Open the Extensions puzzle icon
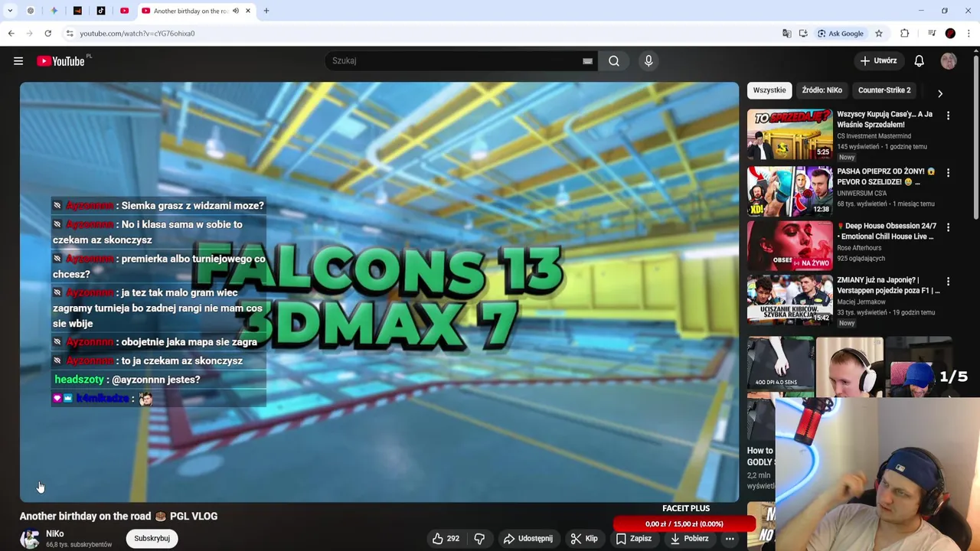 tap(904, 34)
